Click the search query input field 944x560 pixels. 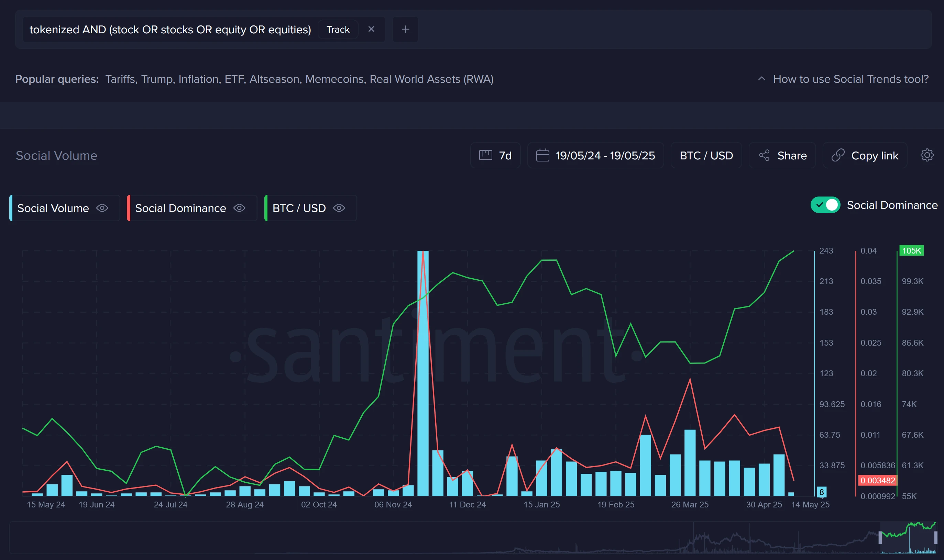pos(170,29)
